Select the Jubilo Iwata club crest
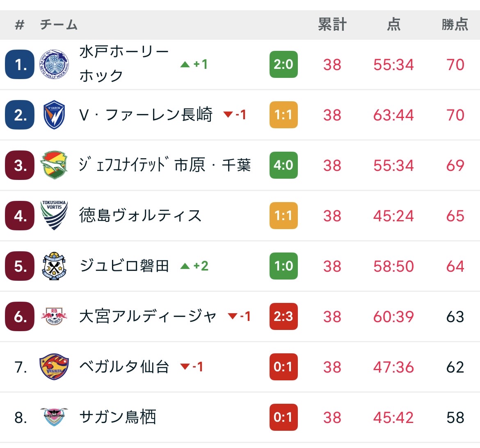The height and width of the screenshot is (448, 480). (54, 266)
